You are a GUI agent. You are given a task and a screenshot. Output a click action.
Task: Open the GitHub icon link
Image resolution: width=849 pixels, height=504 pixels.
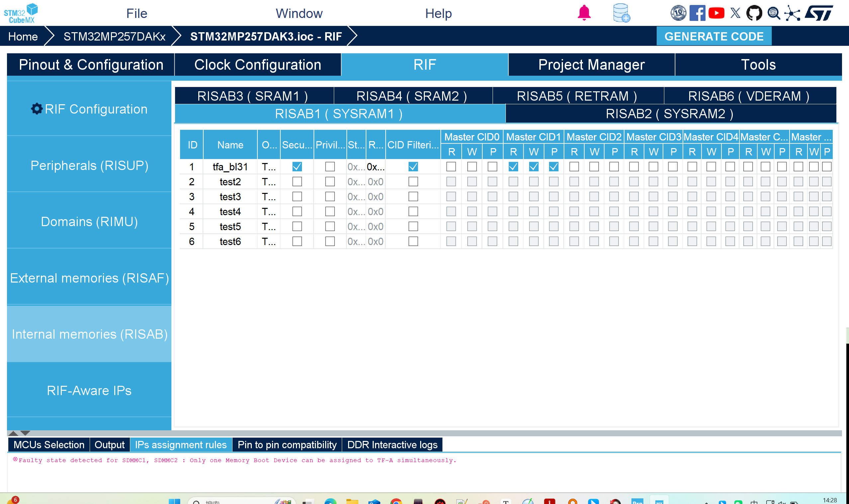coord(754,13)
